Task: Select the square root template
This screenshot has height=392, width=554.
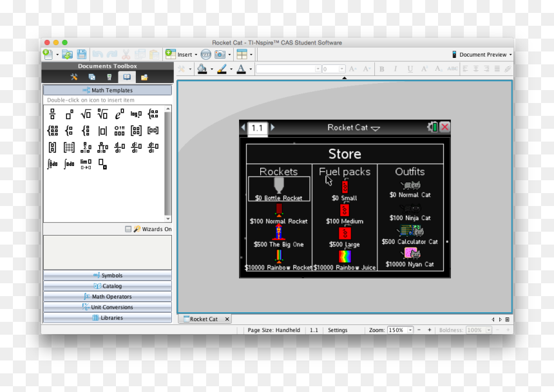Action: point(86,114)
